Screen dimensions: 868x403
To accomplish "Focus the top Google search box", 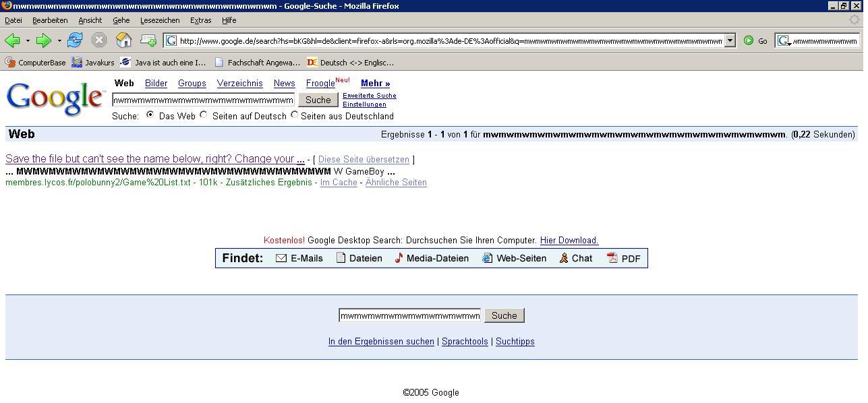I will point(203,100).
